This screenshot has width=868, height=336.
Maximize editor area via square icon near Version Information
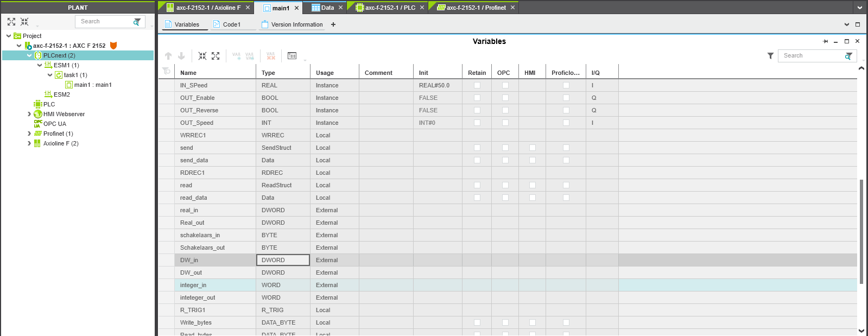point(858,24)
